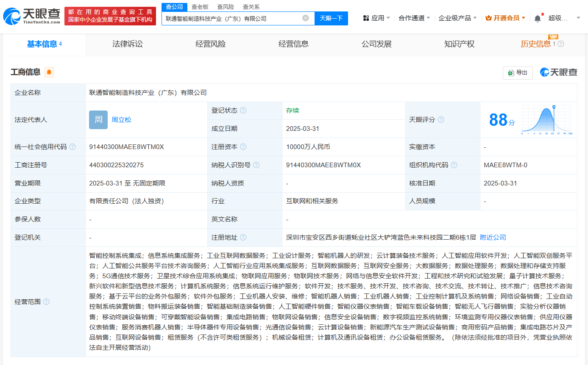Viewport: 588px width, 365px height.
Task: Click the help icon next to 组织机构代码
Action: tap(454, 165)
